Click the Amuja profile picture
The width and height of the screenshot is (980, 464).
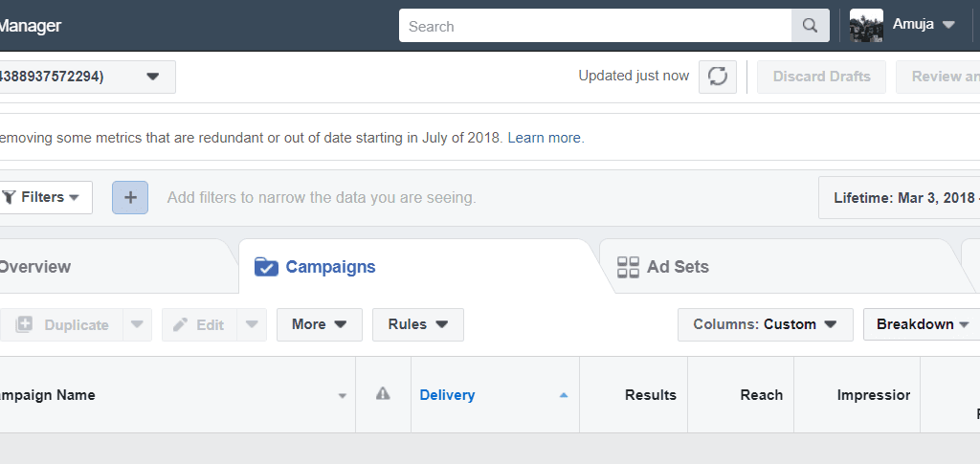pyautogui.click(x=866, y=26)
